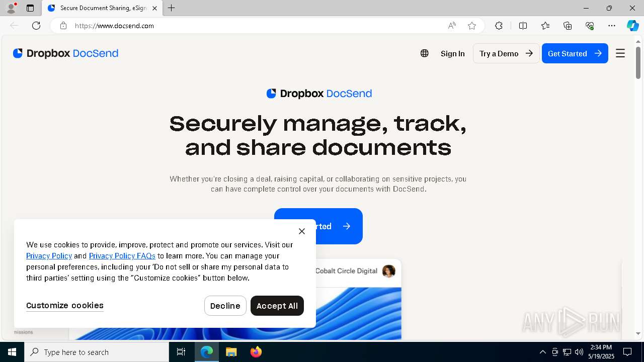Screen dimensions: 644x362
Task: Open the tab actions menu icon
Action: point(30,8)
